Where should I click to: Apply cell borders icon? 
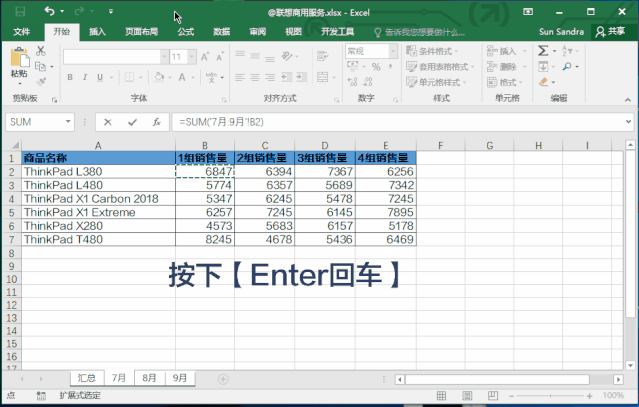[x=129, y=77]
